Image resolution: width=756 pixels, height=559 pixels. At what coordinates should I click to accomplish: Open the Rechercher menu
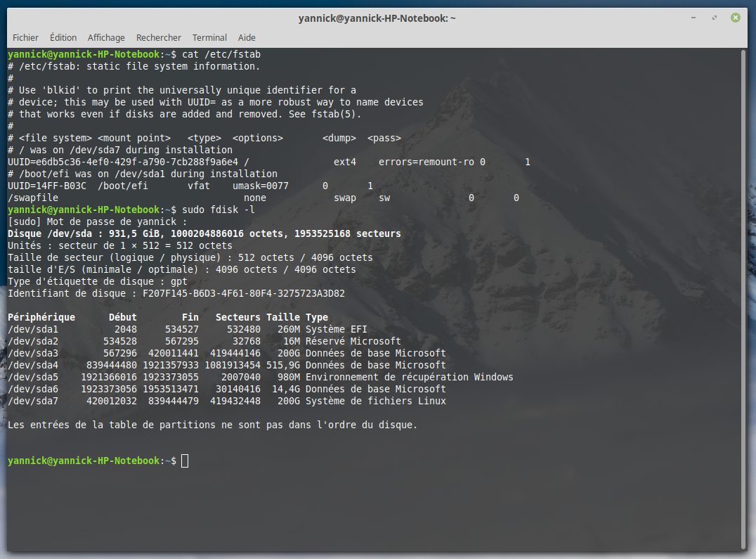(159, 37)
